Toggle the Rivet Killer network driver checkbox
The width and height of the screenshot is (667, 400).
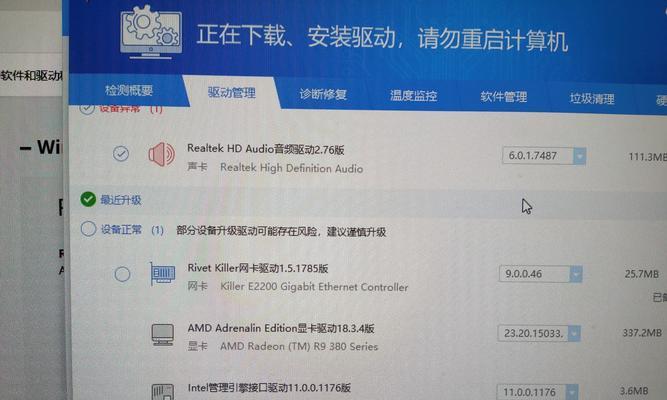122,274
